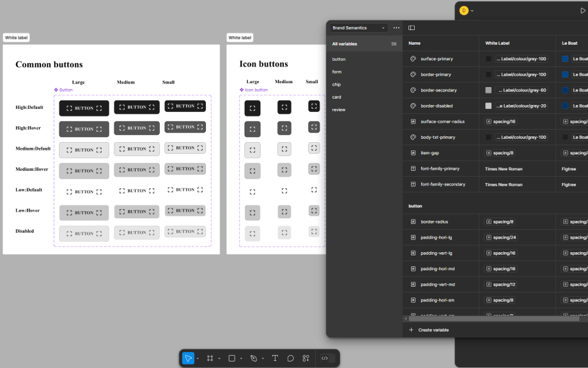Click number type icon of padding-hori-lg

[413, 237]
